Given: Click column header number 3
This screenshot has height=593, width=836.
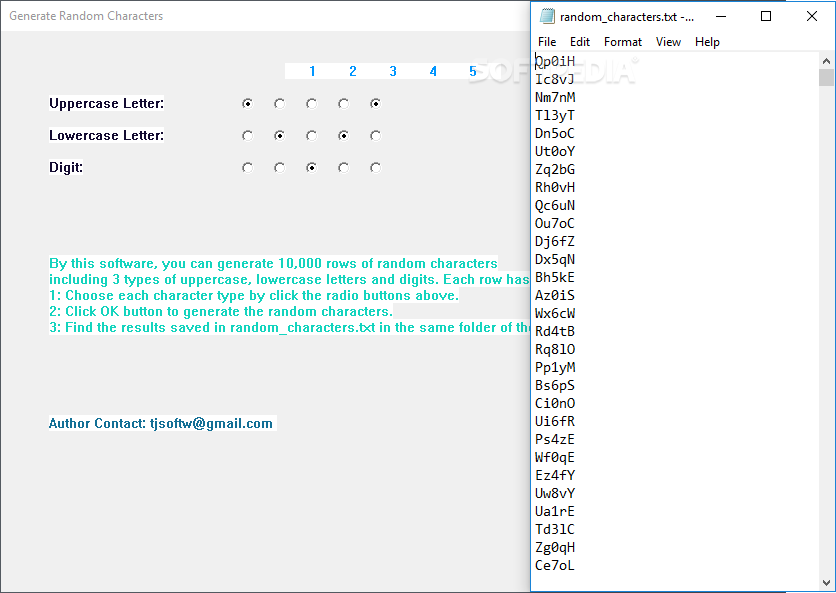Looking at the screenshot, I should [x=393, y=71].
